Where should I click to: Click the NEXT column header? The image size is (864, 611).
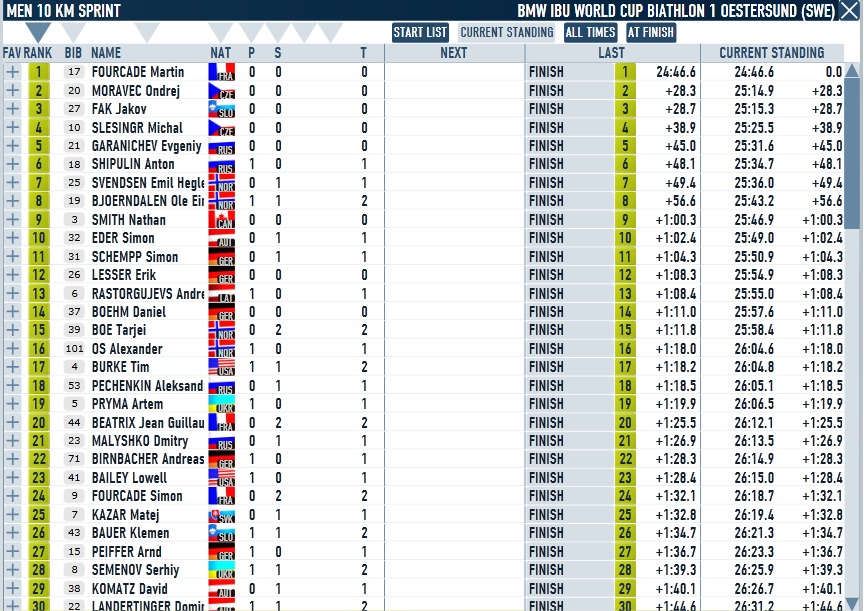453,53
